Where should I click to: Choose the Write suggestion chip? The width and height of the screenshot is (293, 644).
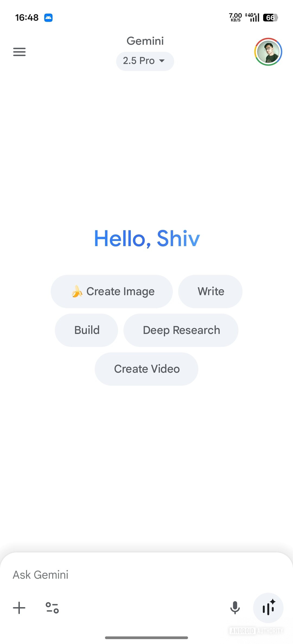click(x=210, y=291)
